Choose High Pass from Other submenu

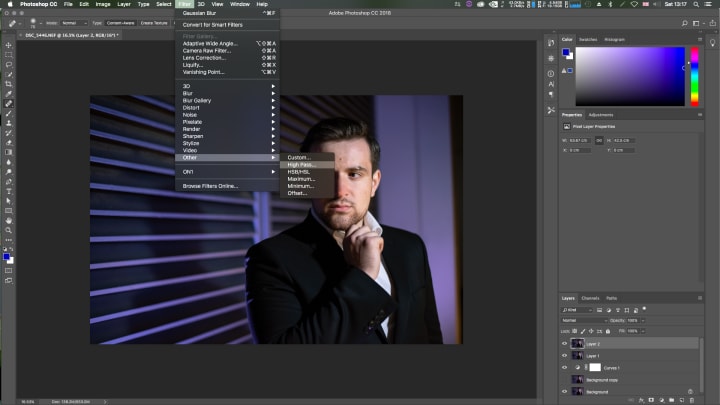click(307, 164)
